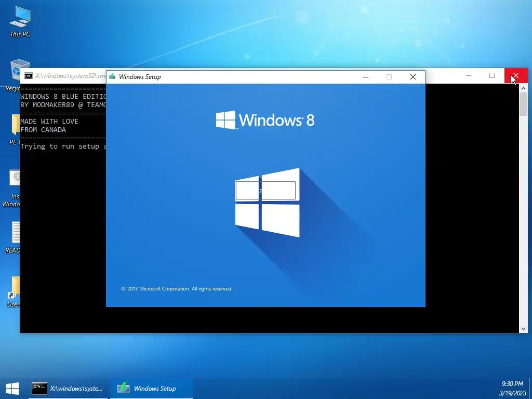Screen dimensions: 532x399
Task: Minimize the command prompt window
Action: coord(469,75)
